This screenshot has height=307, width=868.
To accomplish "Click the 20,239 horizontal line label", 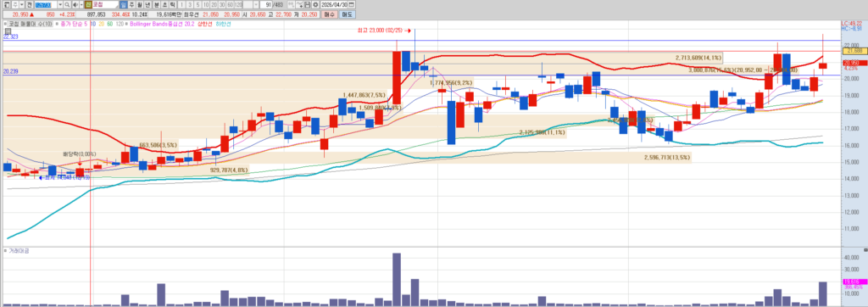I will (10, 71).
